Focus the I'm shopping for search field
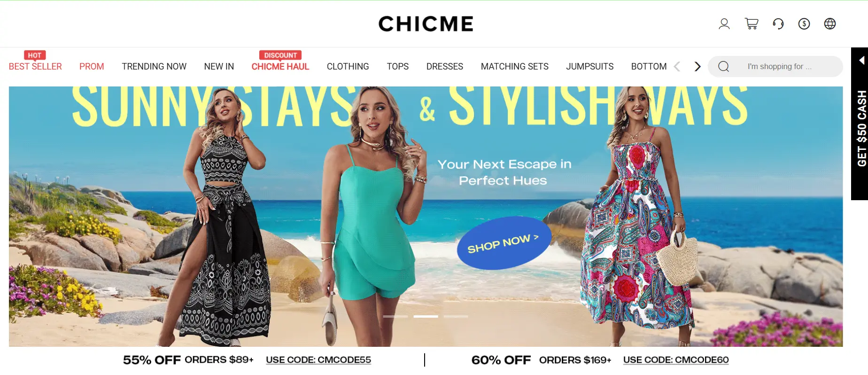 click(780, 67)
